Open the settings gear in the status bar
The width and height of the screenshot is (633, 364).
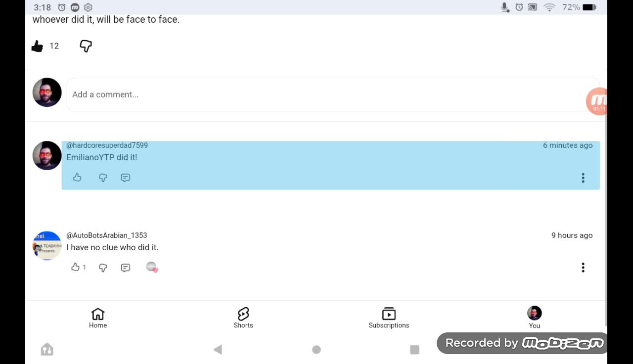(88, 7)
